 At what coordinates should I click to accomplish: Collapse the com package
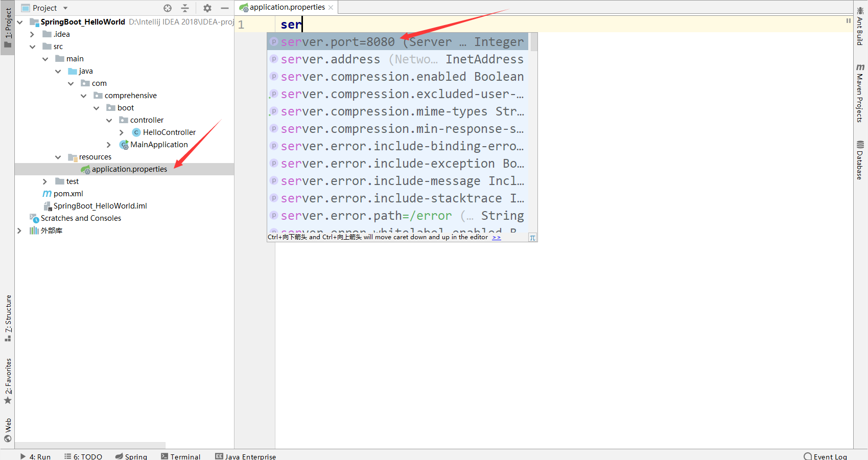pos(71,83)
